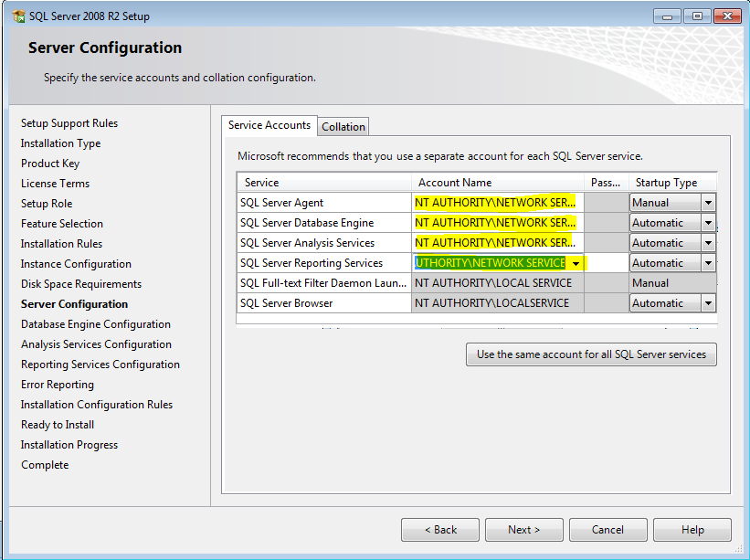Open the Startup Type dropdown for SQL Server Agent
This screenshot has height=560, width=750.
(x=707, y=202)
